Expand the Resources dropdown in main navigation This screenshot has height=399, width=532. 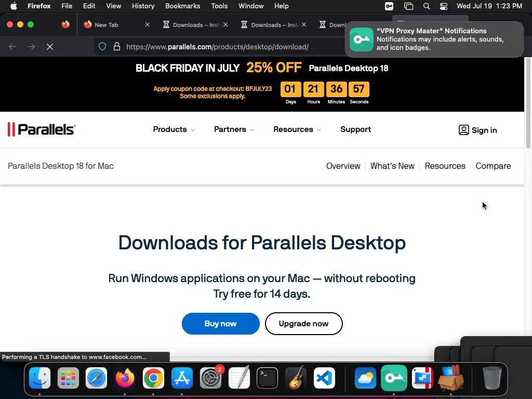297,129
